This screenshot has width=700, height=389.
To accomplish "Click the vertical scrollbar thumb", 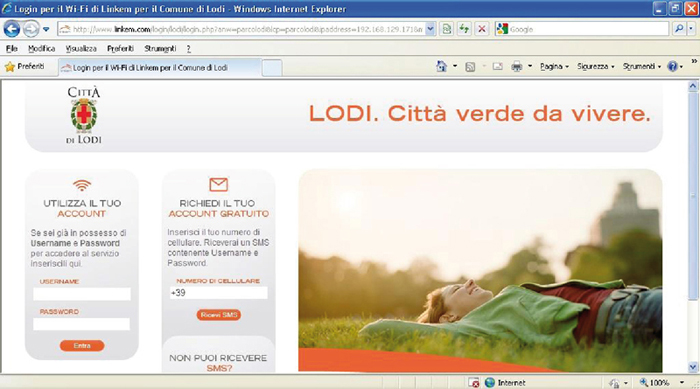I will click(693, 197).
